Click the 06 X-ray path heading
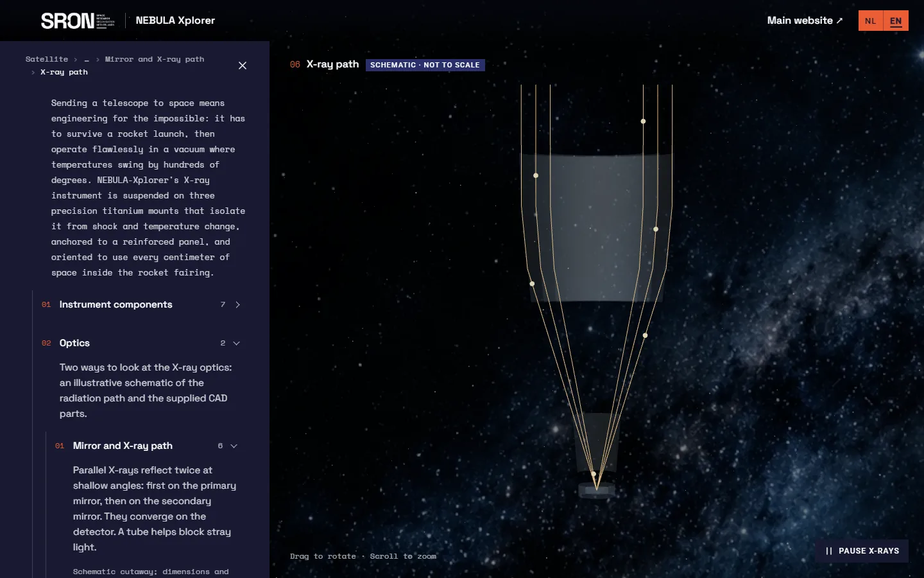This screenshot has width=924, height=578. pos(325,64)
